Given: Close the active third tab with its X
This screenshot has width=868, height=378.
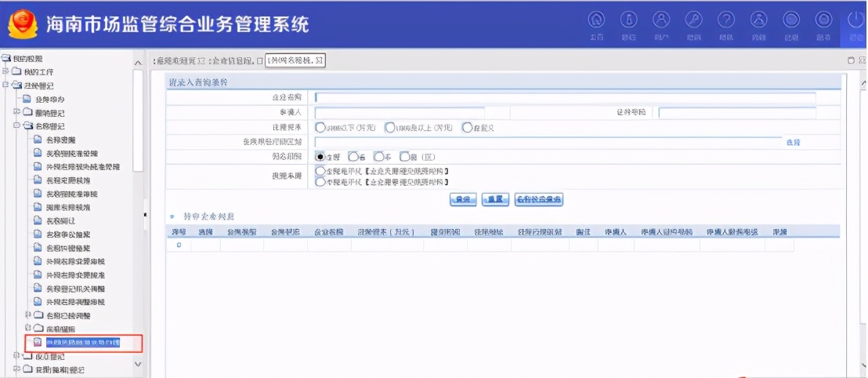Looking at the screenshot, I should [321, 60].
